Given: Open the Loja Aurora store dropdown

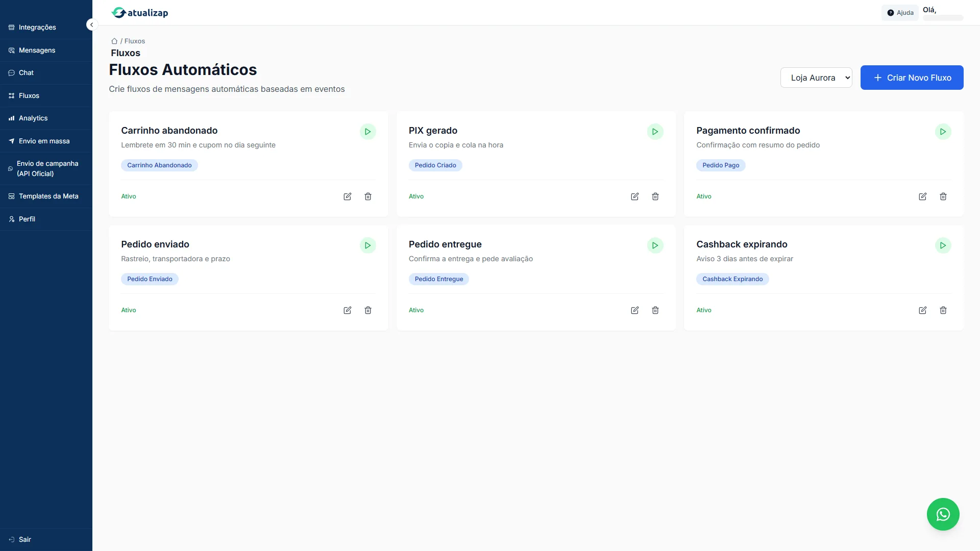Looking at the screenshot, I should pyautogui.click(x=816, y=78).
